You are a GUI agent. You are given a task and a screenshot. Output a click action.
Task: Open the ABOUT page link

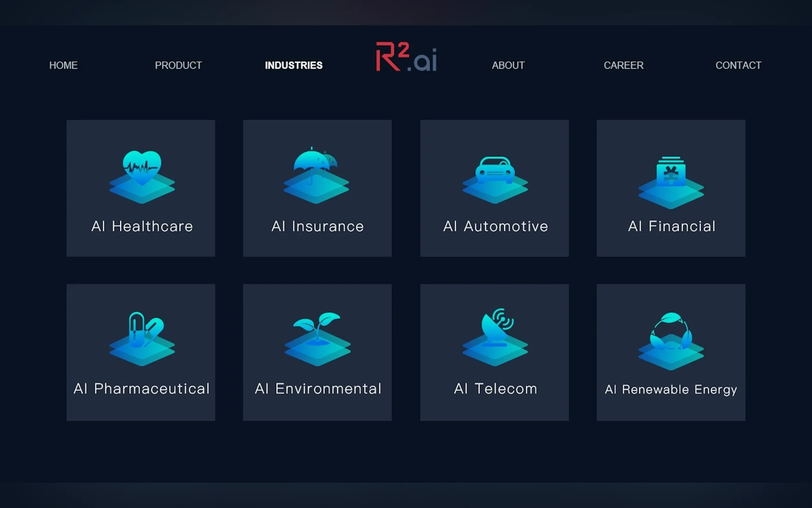click(x=508, y=65)
